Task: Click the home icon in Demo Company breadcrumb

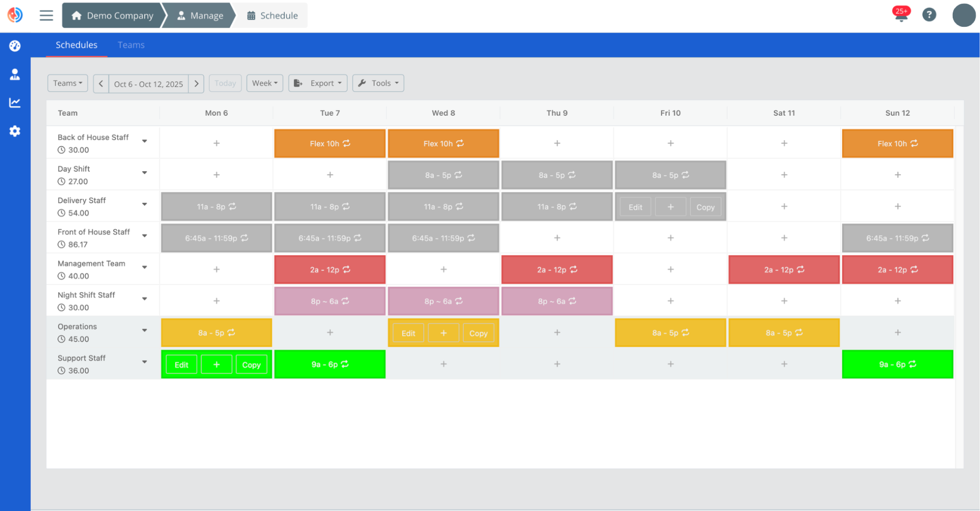Action: 76,15
